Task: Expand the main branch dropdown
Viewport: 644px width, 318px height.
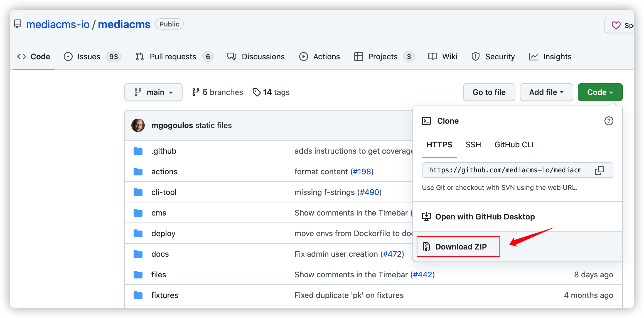Action: pos(153,92)
